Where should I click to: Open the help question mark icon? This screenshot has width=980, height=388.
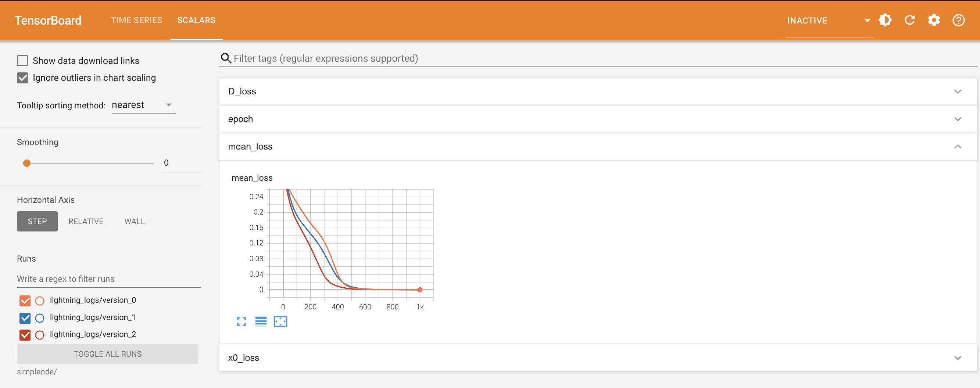pos(958,20)
